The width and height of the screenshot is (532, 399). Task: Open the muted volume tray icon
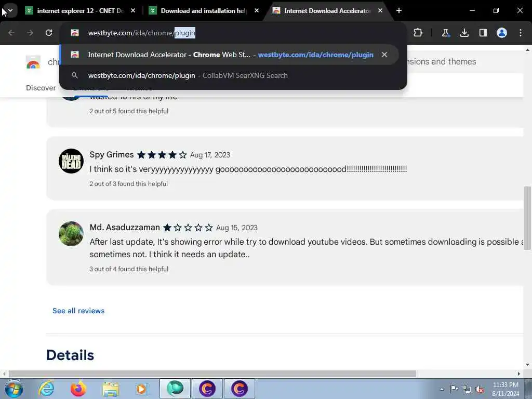pos(480,389)
